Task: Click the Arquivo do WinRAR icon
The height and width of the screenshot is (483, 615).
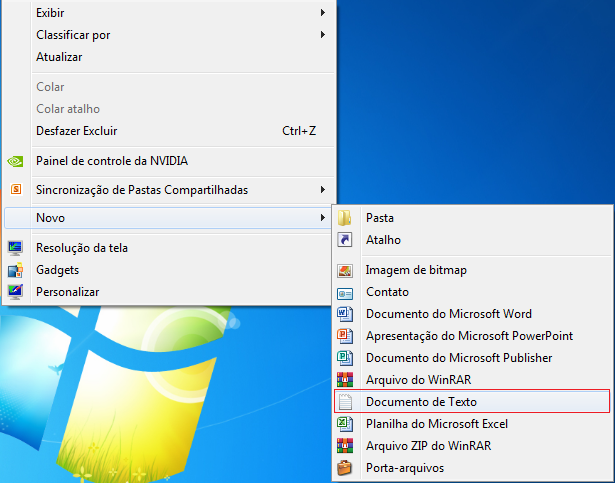Action: (x=345, y=380)
